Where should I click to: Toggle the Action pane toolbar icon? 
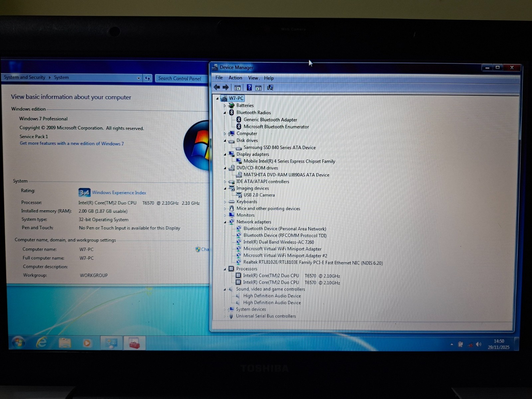click(x=258, y=88)
